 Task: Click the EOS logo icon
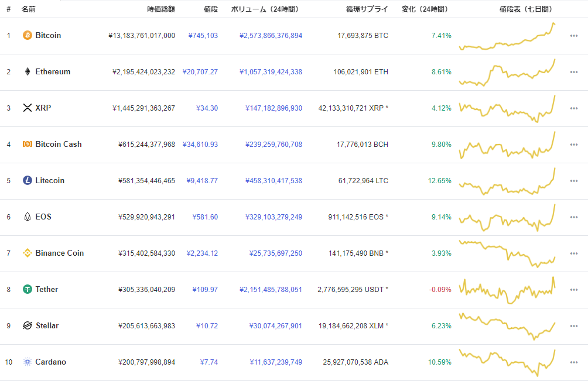click(28, 217)
